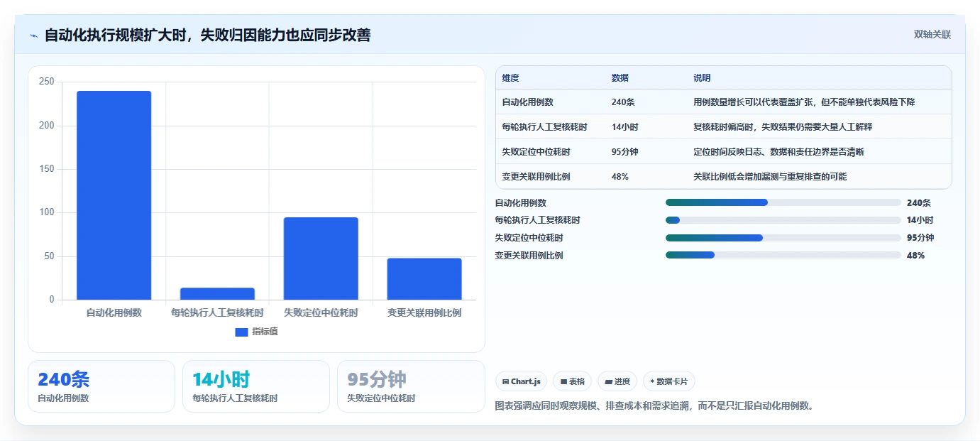Click the 每轮执行人工复核耗时 progress bar
Image resolution: width=980 pixels, height=441 pixels.
point(783,220)
